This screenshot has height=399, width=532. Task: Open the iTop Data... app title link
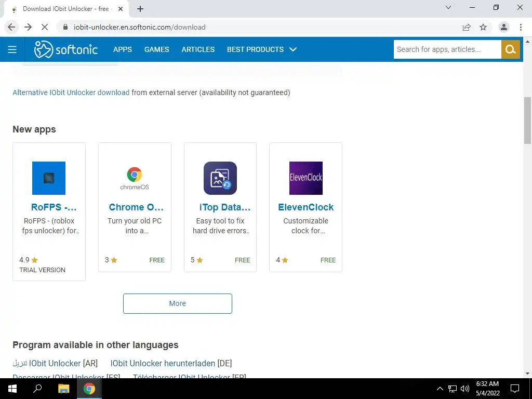pos(224,207)
